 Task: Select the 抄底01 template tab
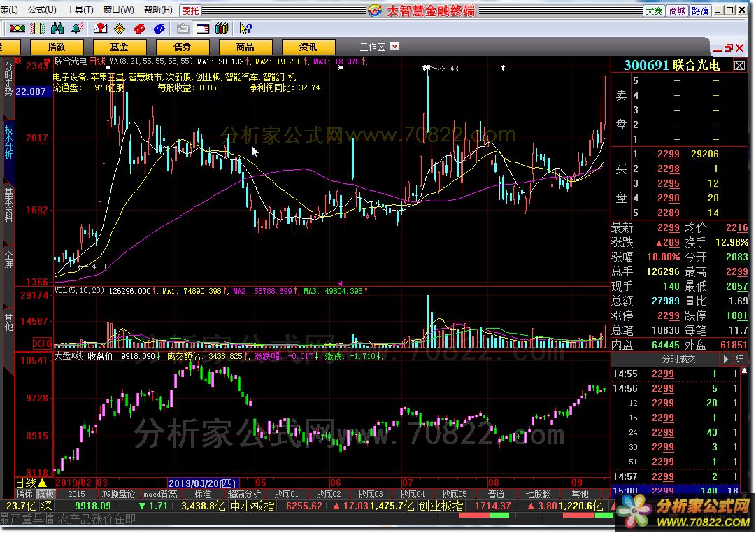point(286,494)
